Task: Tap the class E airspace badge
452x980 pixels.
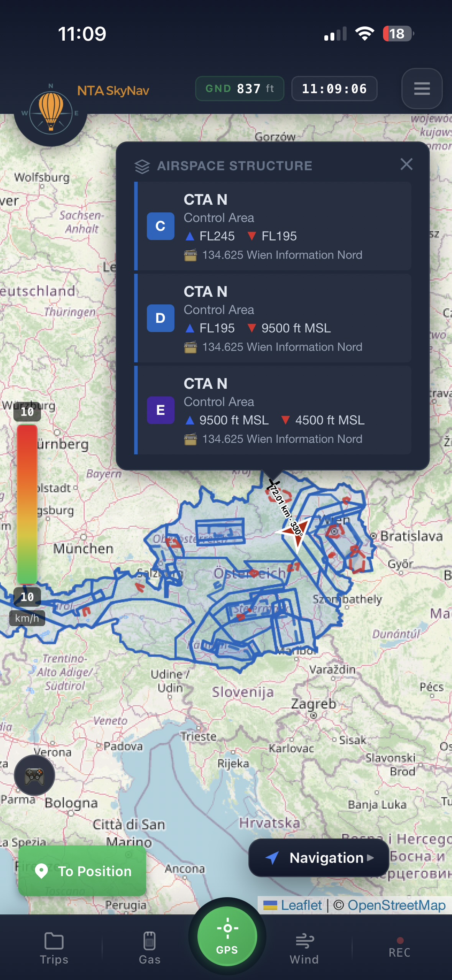Action: [160, 410]
